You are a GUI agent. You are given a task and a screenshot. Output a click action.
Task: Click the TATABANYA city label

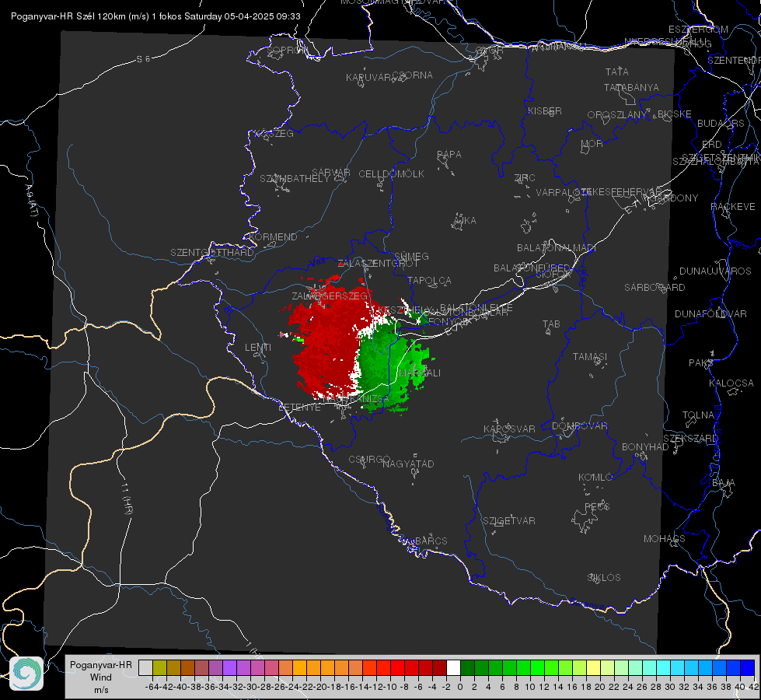click(x=631, y=87)
